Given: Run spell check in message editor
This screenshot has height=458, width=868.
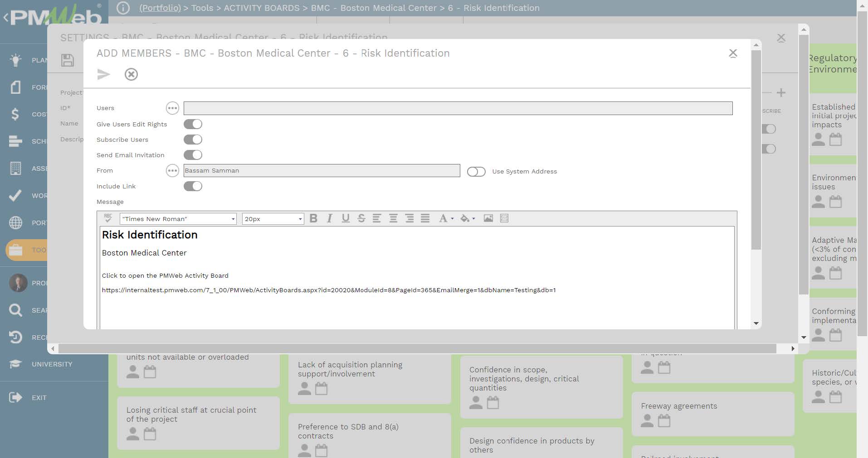Looking at the screenshot, I should (x=108, y=218).
